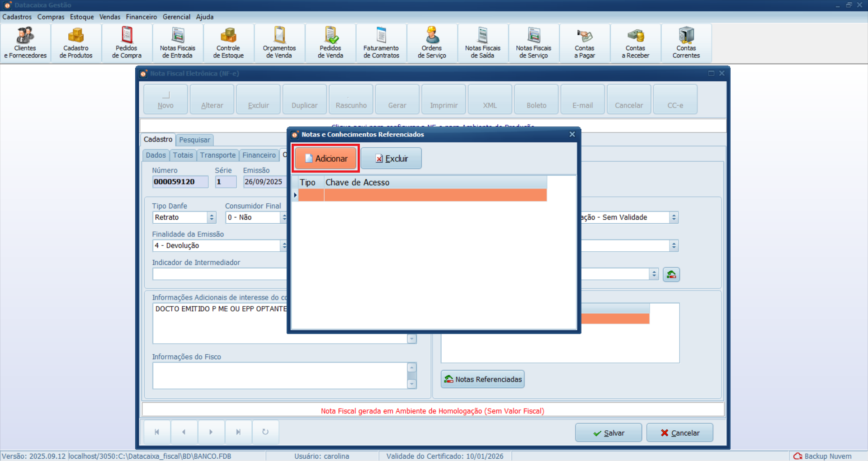Viewport: 868px width, 461px height.
Task: Click the Rascunho toolbar button
Action: (x=351, y=99)
